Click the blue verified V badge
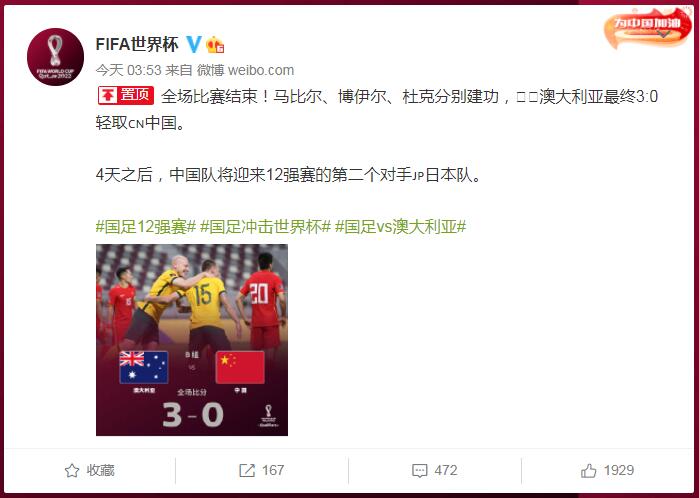The width and height of the screenshot is (699, 498). (193, 44)
